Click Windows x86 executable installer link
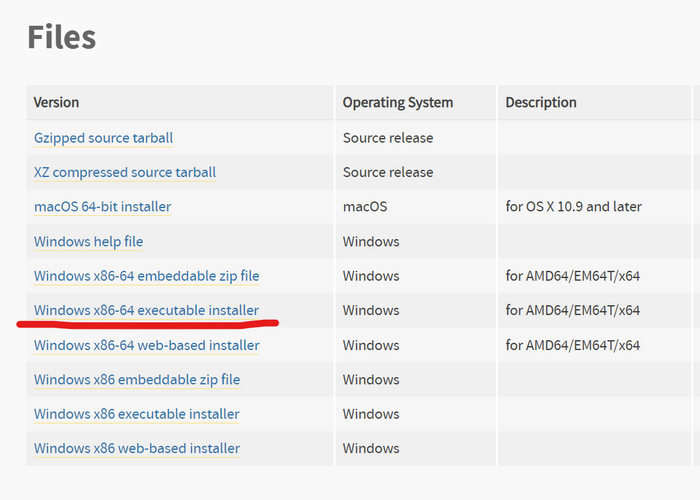 click(x=137, y=414)
